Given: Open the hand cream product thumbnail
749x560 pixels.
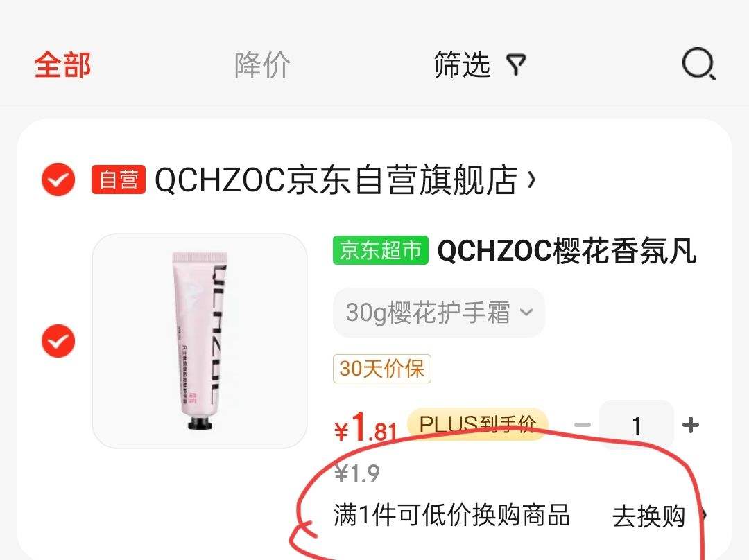Looking at the screenshot, I should pos(200,341).
